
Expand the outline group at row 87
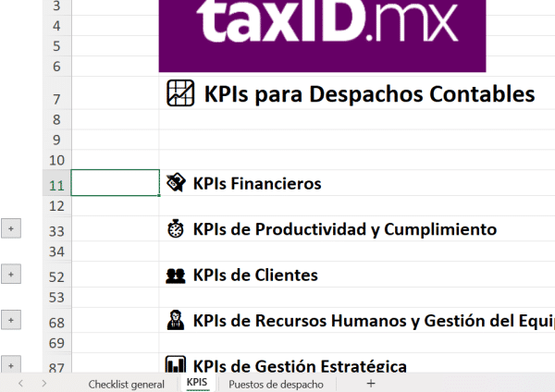tap(11, 365)
